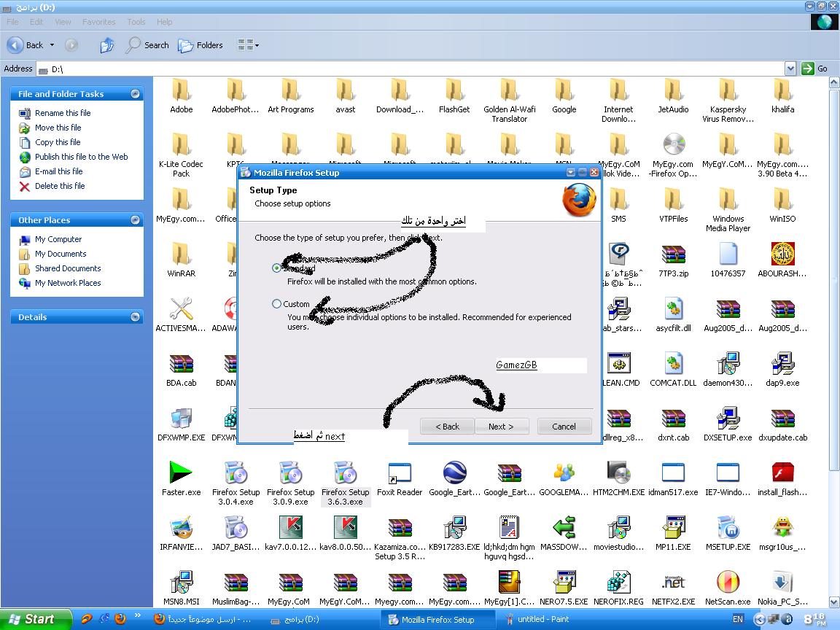Viewport: 840px width, 630px height.
Task: Expand the Address bar dropdown
Action: coord(790,69)
